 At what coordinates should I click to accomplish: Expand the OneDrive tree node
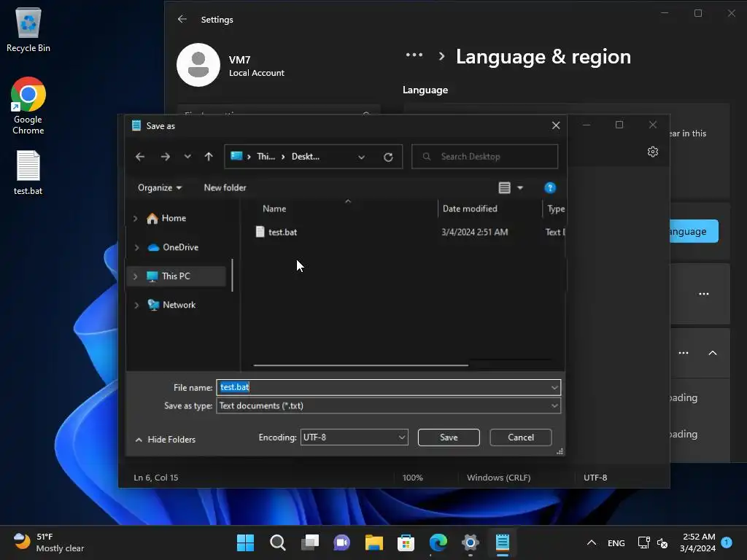coord(136,248)
